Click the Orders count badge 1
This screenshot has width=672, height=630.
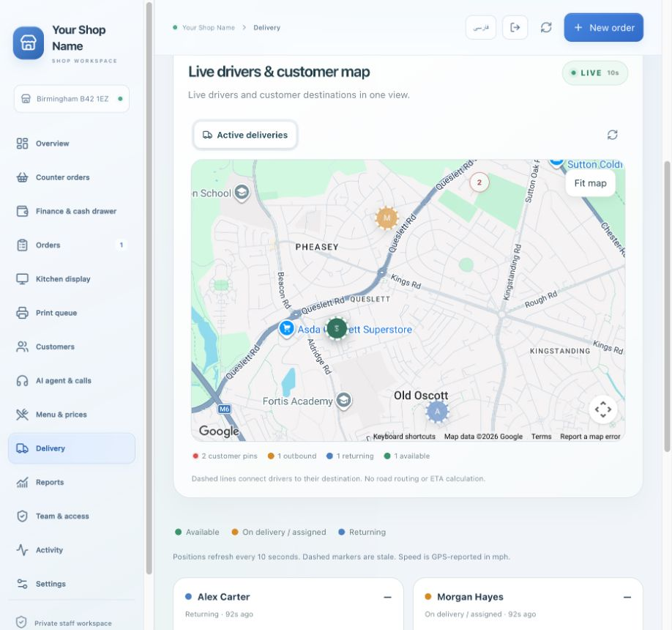(x=122, y=245)
